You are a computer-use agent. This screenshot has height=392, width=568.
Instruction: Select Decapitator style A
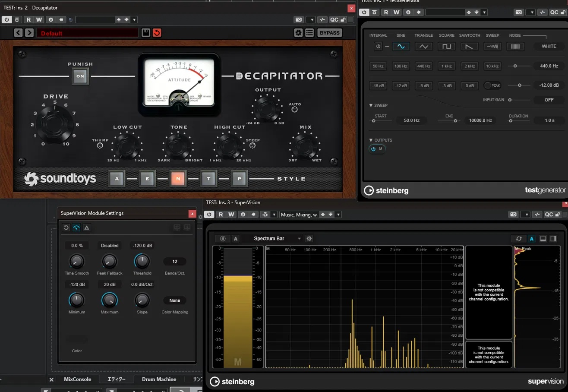coord(117,178)
